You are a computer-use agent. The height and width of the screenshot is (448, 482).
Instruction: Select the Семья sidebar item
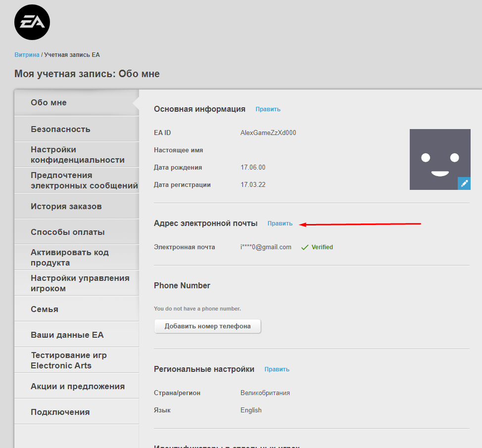[77, 309]
